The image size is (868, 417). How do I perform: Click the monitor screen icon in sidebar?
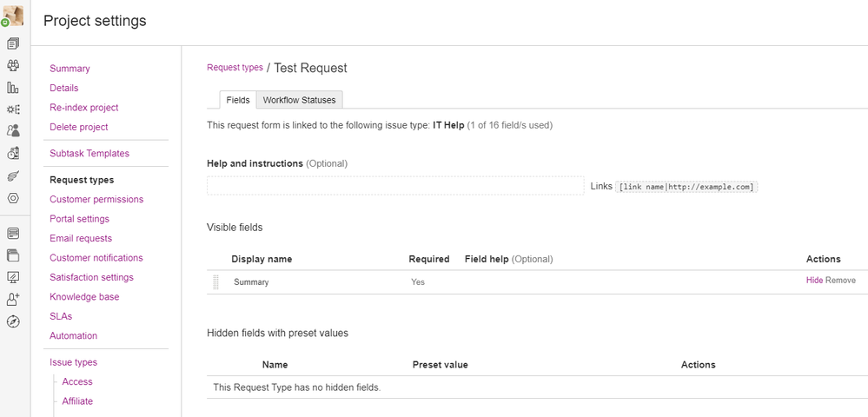13,277
